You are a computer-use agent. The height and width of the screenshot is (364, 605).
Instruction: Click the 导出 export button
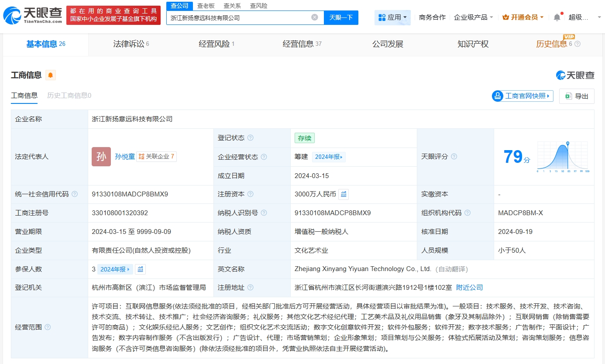(576, 96)
